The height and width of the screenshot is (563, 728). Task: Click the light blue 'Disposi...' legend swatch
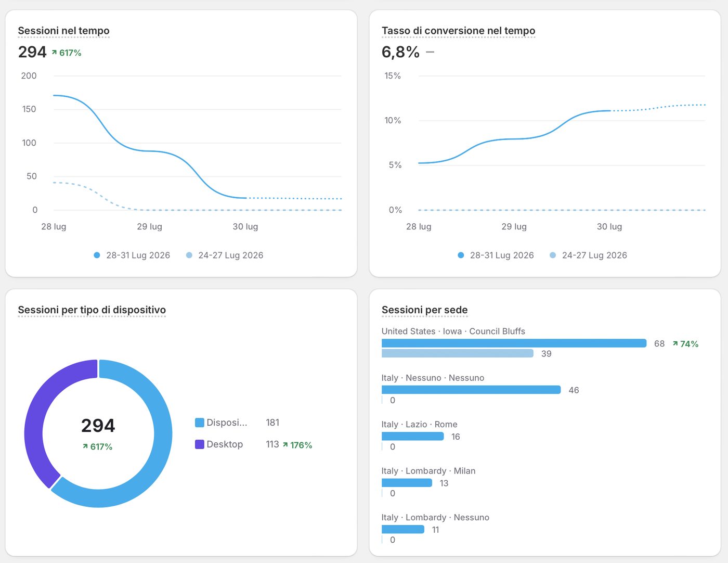(x=200, y=423)
